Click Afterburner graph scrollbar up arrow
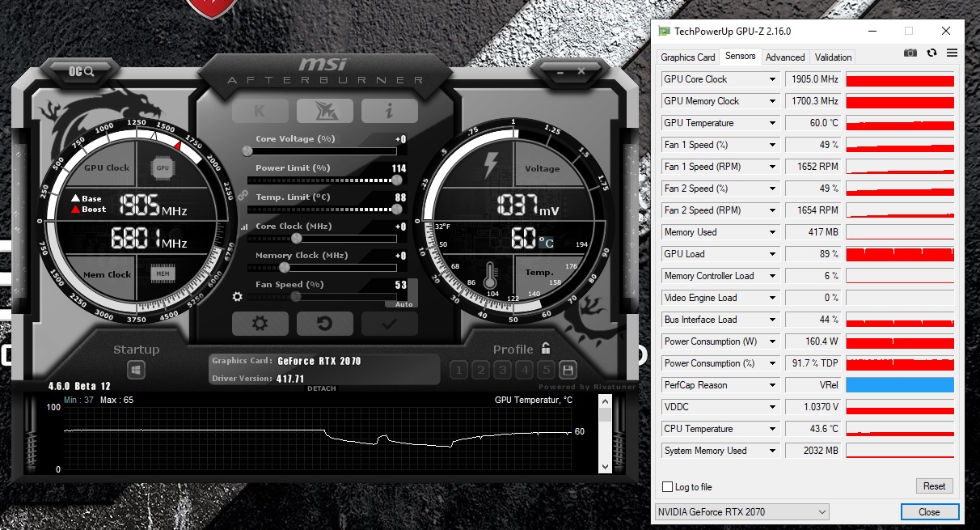The image size is (980, 530). (x=605, y=401)
